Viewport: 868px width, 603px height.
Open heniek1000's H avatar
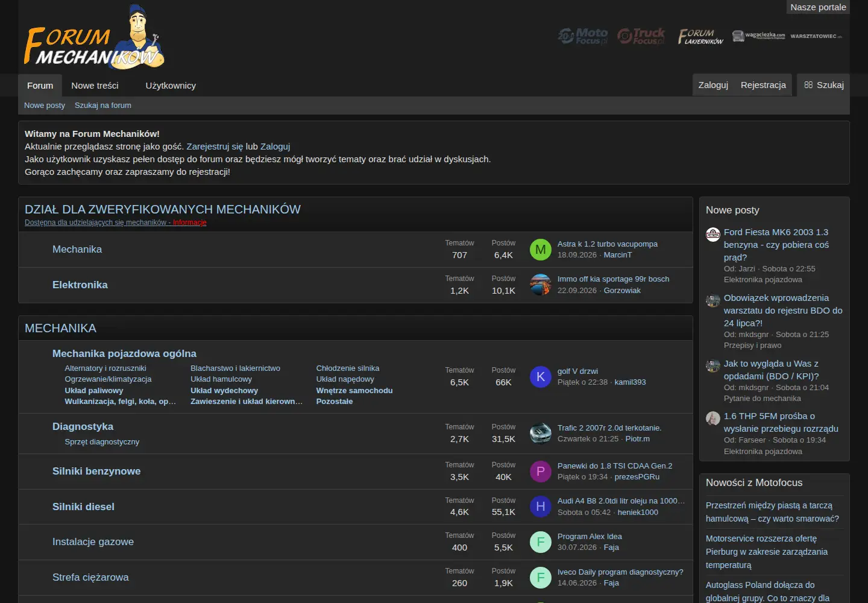(x=541, y=507)
